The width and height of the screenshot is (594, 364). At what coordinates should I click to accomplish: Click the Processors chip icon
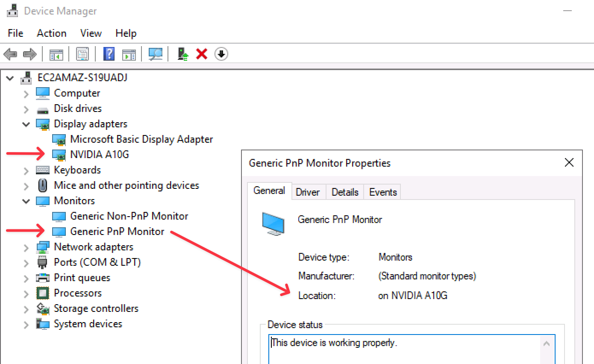coord(43,293)
